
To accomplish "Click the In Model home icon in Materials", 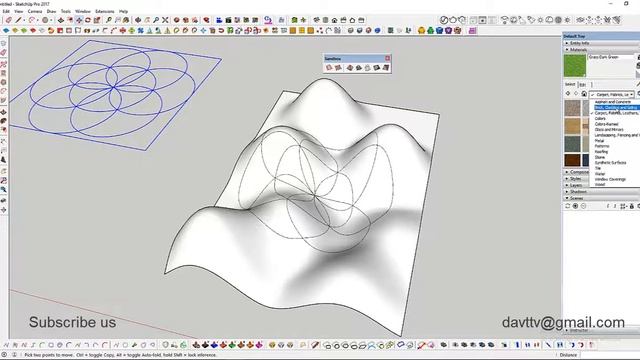I will coord(584,94).
